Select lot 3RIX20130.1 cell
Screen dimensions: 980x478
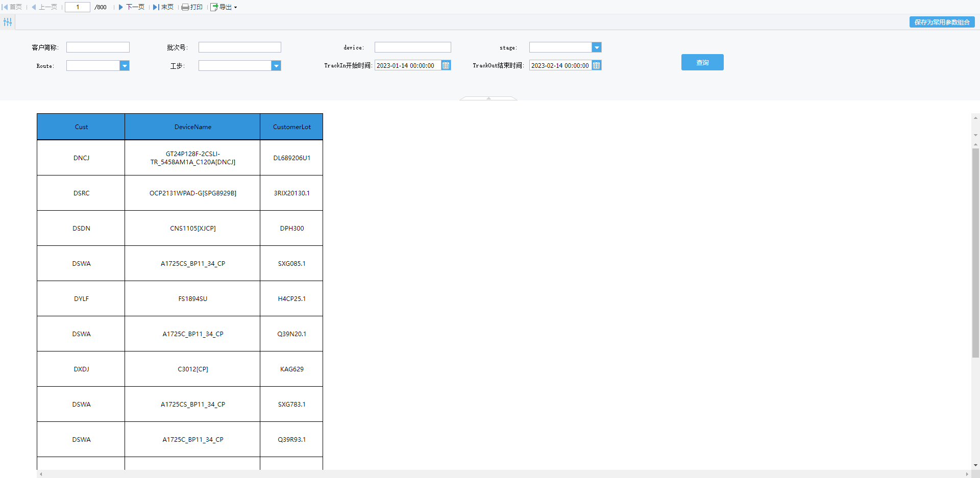coord(291,193)
